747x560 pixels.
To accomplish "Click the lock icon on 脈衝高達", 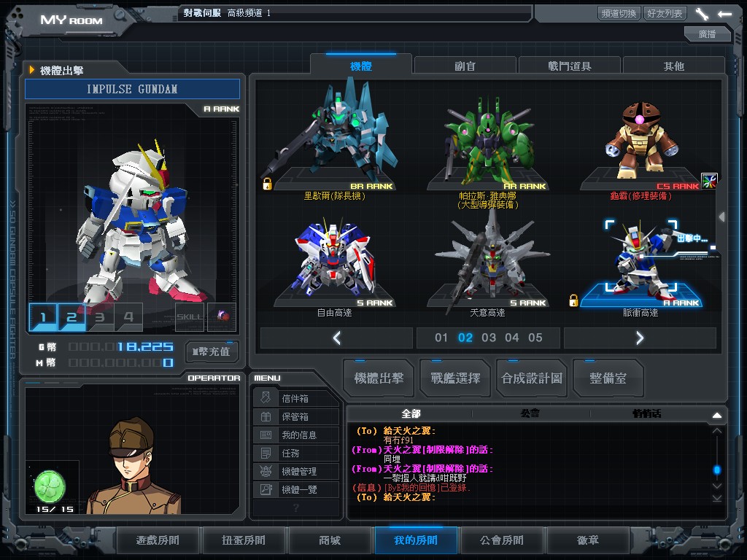I will [x=573, y=300].
